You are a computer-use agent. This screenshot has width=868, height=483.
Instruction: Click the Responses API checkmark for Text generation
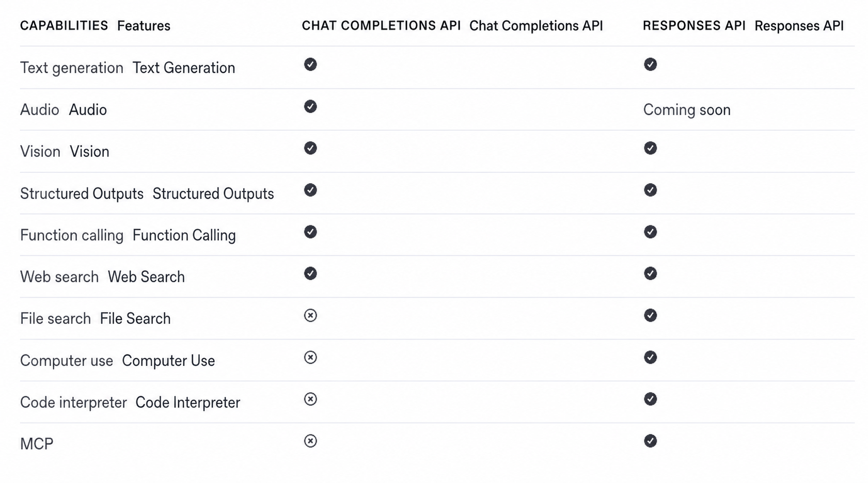[650, 65]
